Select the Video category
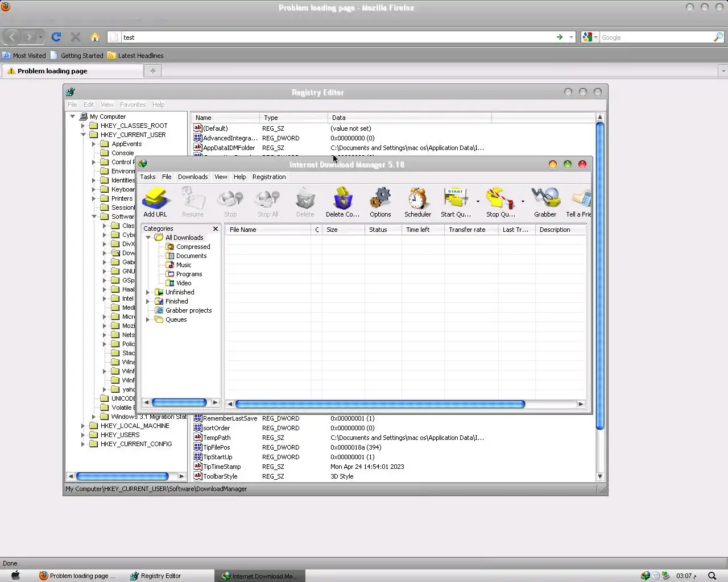This screenshot has width=728, height=582. 179,283
